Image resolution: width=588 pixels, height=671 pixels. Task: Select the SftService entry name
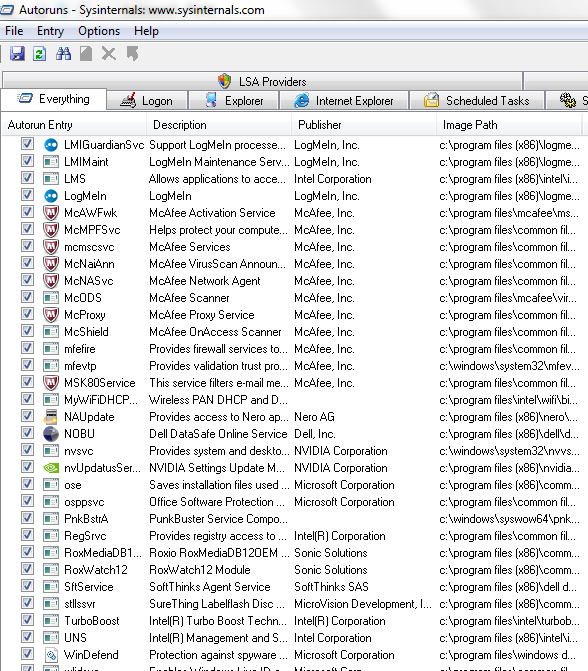click(x=89, y=587)
